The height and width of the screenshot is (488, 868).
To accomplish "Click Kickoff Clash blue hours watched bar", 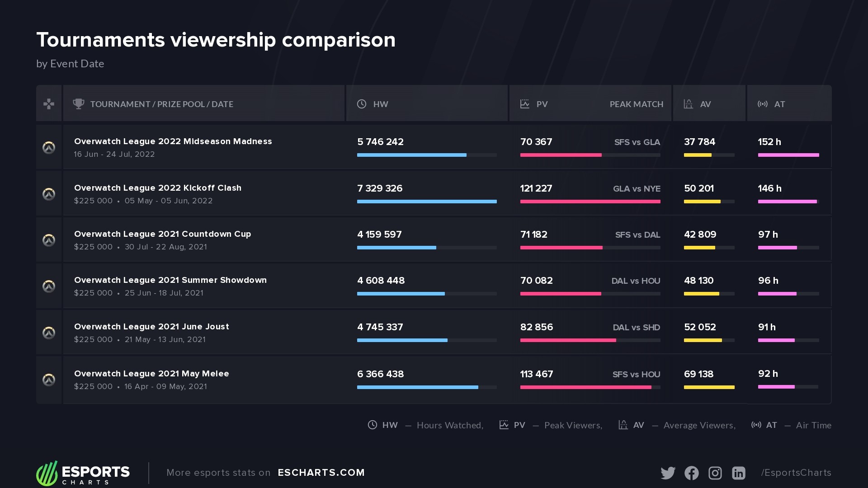I will [427, 202].
